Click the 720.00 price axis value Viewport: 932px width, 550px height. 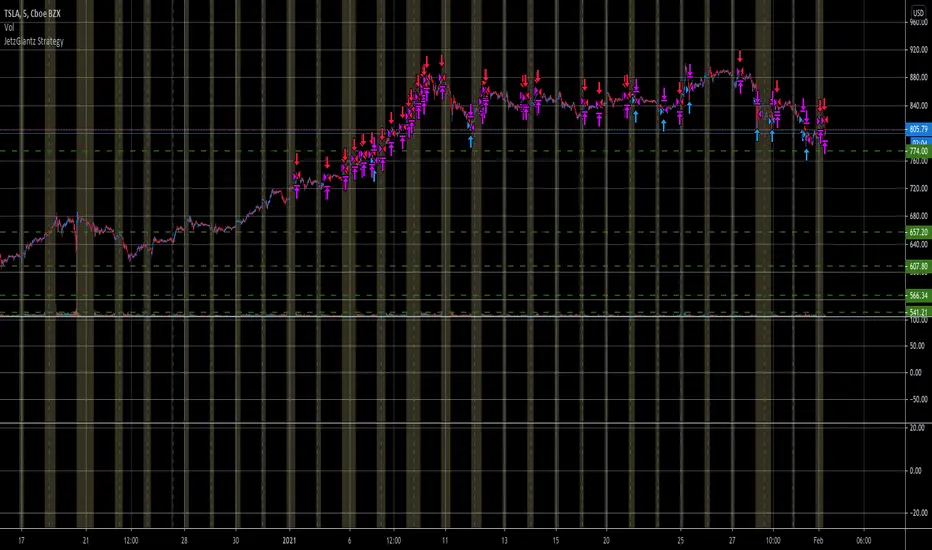[918, 188]
